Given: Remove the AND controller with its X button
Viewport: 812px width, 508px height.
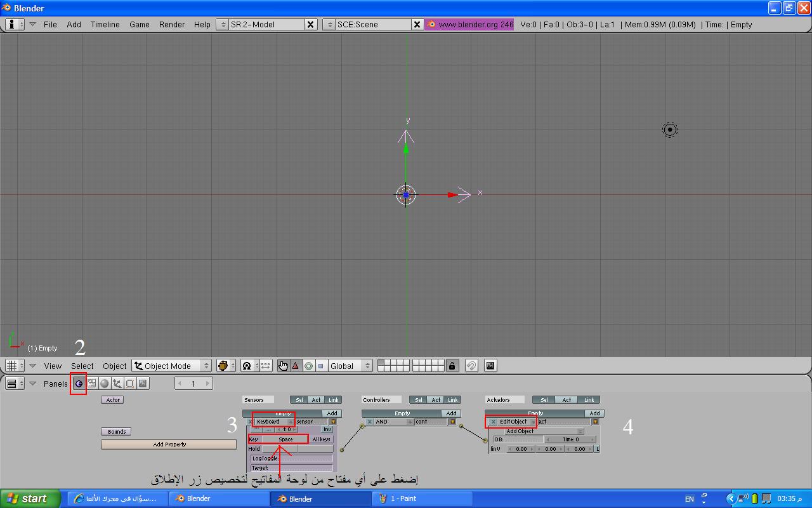Looking at the screenshot, I should tap(370, 422).
